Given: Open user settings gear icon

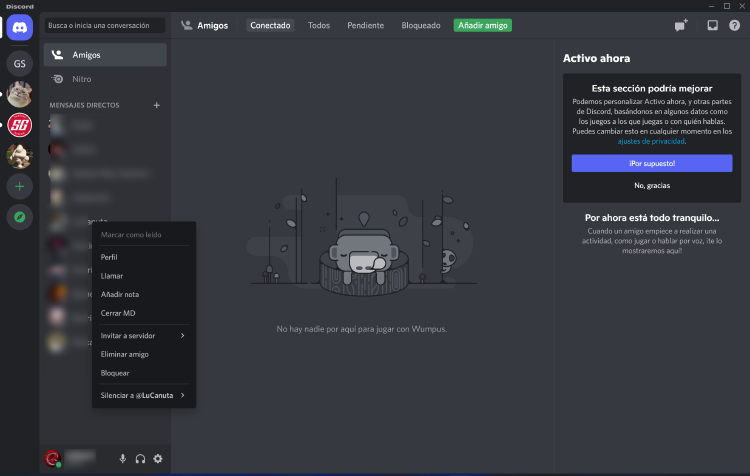Looking at the screenshot, I should [x=158, y=459].
